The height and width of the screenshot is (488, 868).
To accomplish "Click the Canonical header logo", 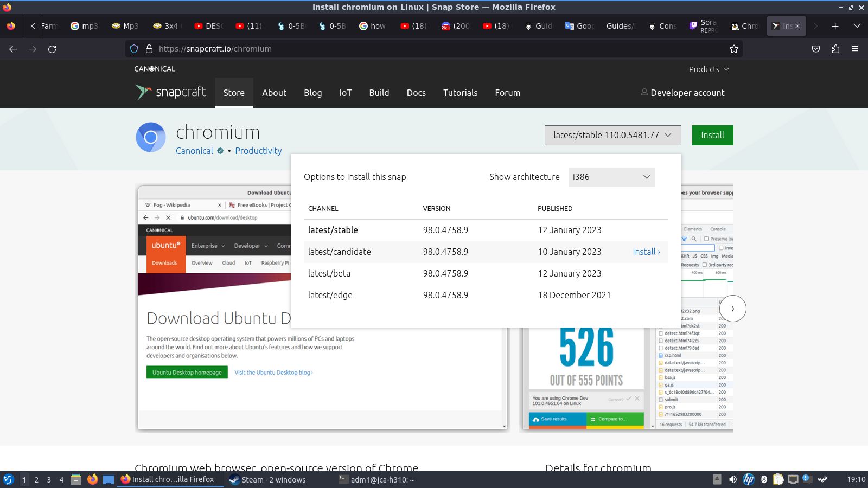I will tap(155, 69).
